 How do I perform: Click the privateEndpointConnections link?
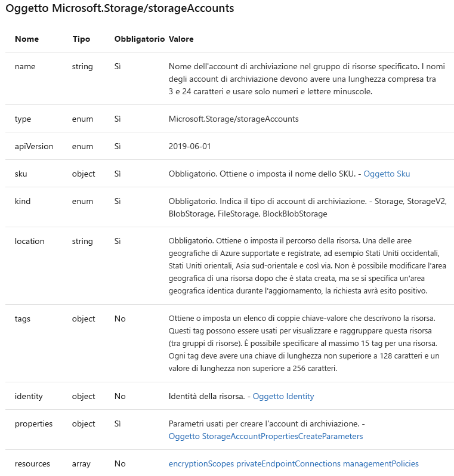click(288, 463)
